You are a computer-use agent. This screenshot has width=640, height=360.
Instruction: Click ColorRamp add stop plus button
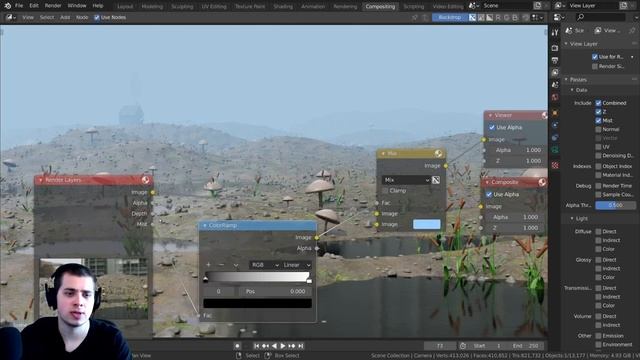(209, 265)
